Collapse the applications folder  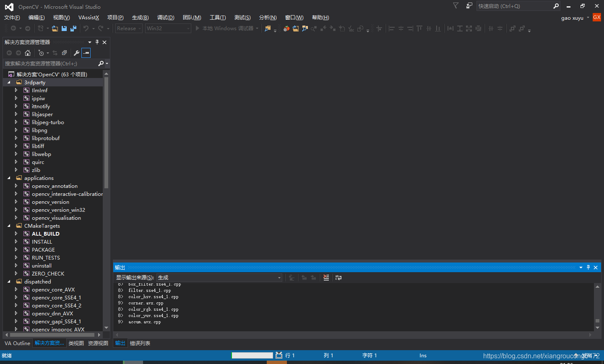[x=9, y=178]
